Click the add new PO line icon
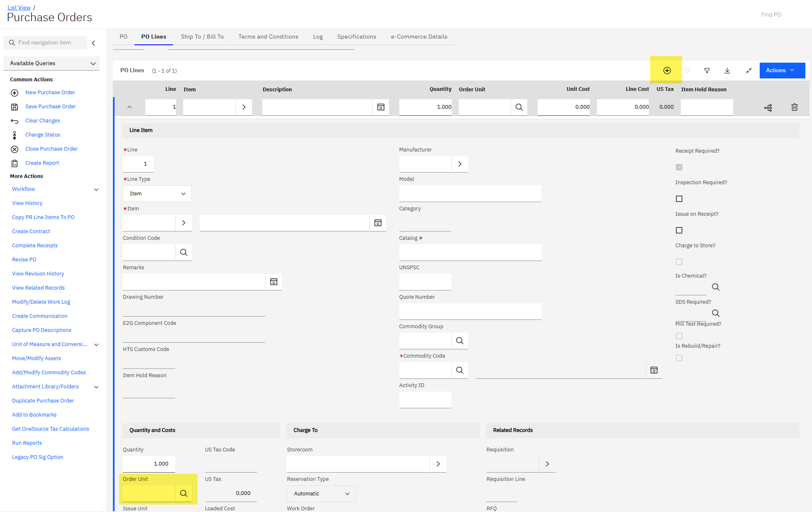 667,71
